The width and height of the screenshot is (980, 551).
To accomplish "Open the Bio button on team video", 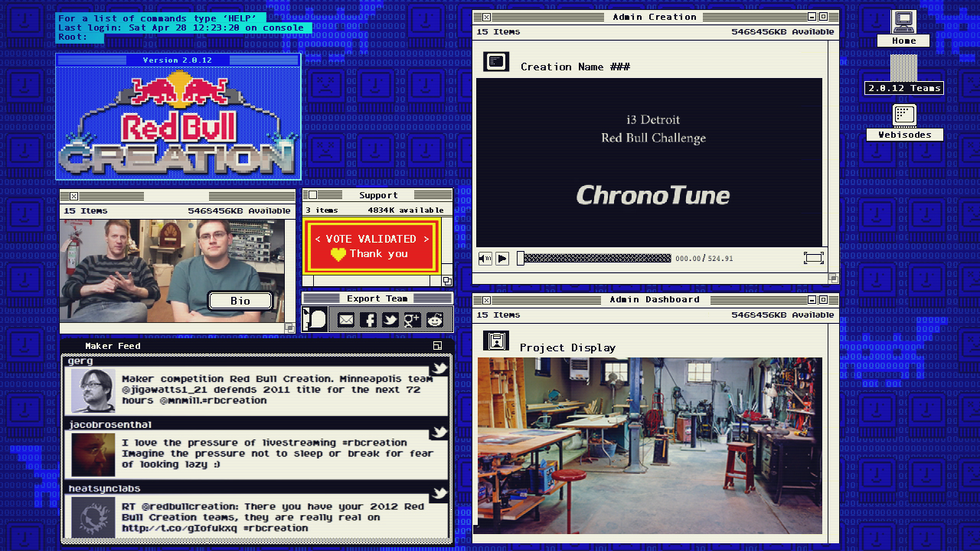I will coord(240,301).
